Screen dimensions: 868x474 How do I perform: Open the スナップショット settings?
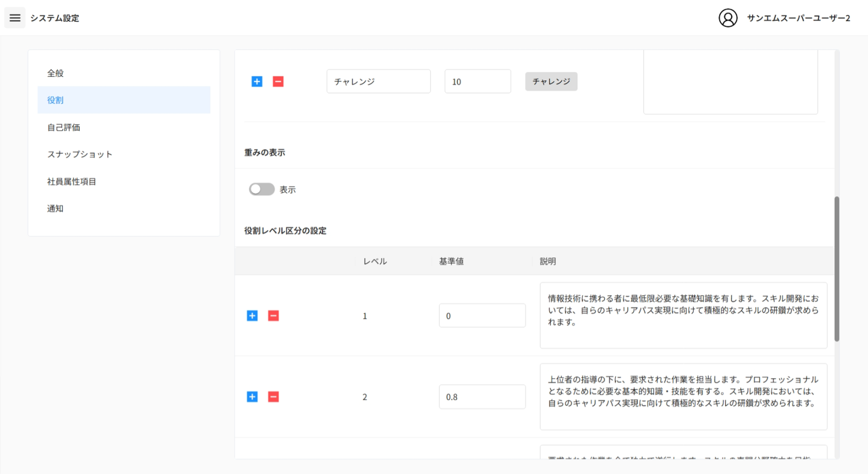(124, 154)
